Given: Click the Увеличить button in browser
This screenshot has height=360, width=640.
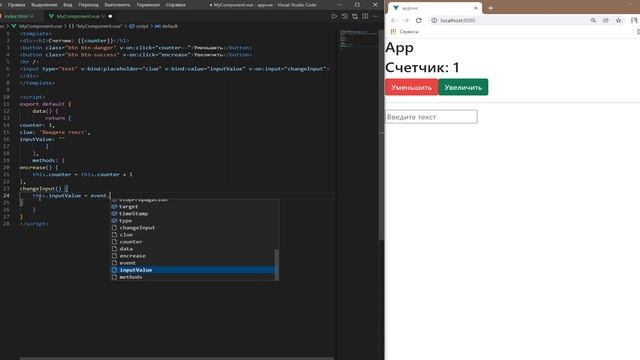Looking at the screenshot, I should [463, 87].
